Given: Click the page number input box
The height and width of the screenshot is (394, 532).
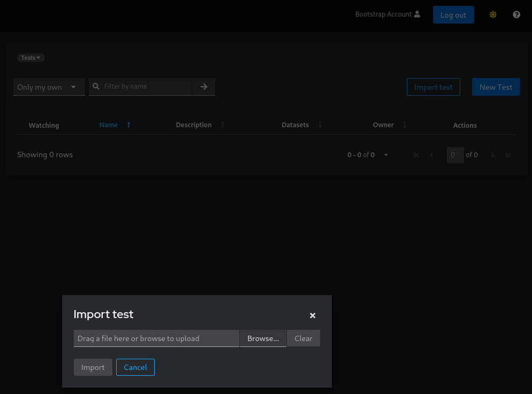Looking at the screenshot, I should (x=455, y=155).
